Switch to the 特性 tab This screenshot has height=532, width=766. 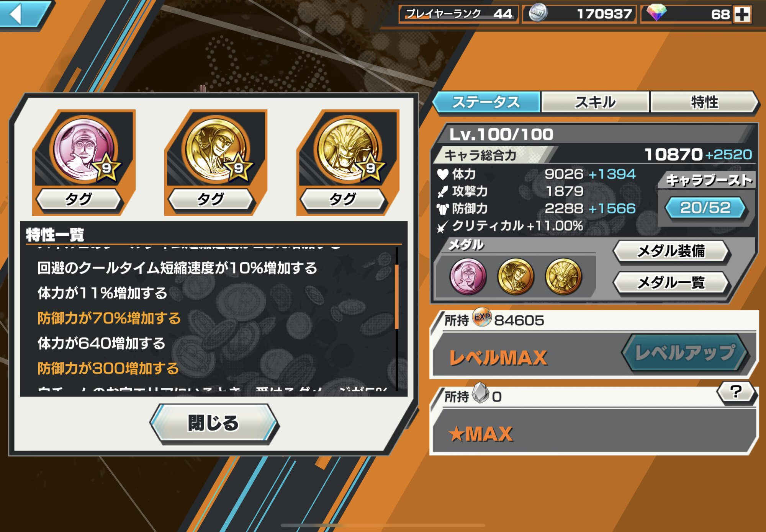point(704,102)
